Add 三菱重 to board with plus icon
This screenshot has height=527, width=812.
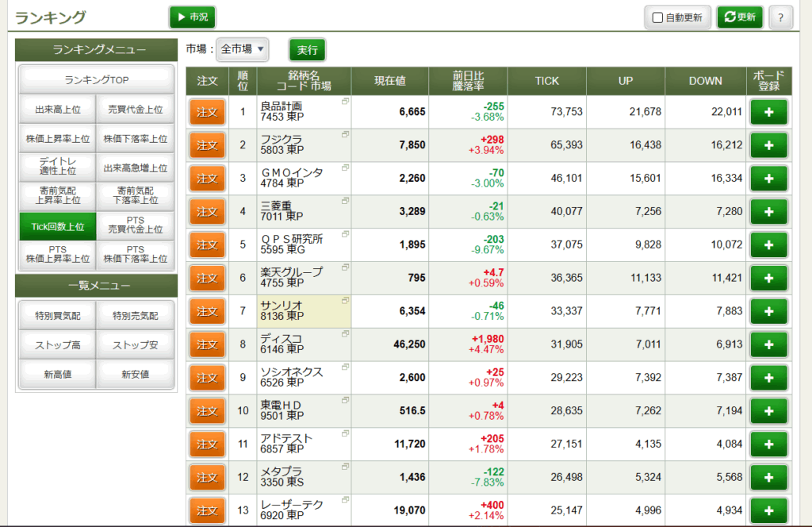tap(768, 211)
